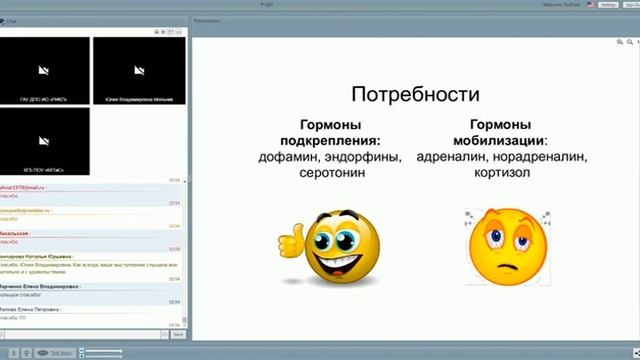Click the fourth video panel layout icon
The width and height of the screenshot is (640, 360).
[178, 32]
